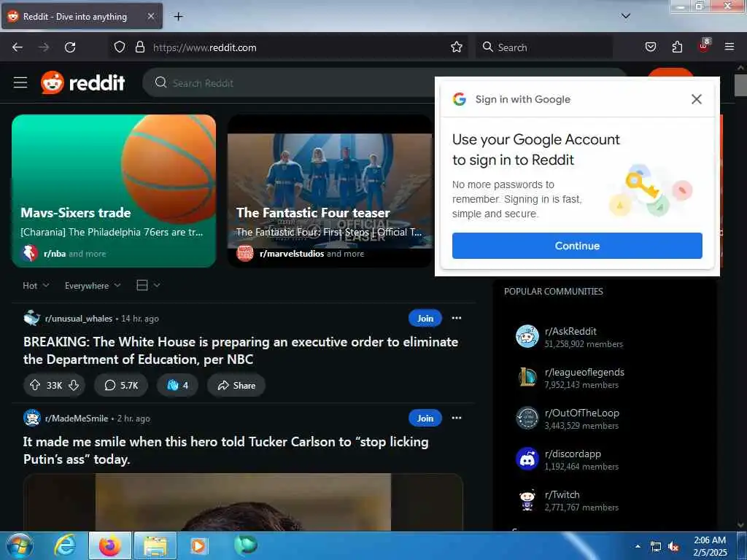This screenshot has height=560, width=747.
Task: Show hidden system tray icons
Action: click(x=638, y=547)
